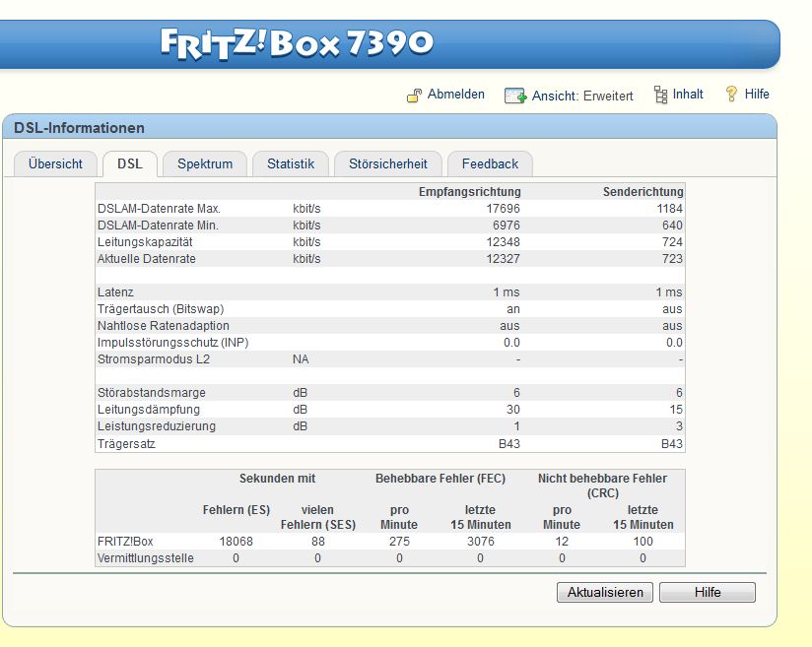
Task: Click the Empfangsrichtung column header
Action: tap(470, 191)
